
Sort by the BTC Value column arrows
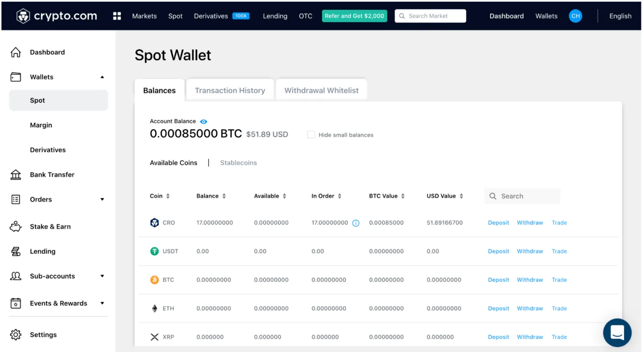pyautogui.click(x=403, y=196)
